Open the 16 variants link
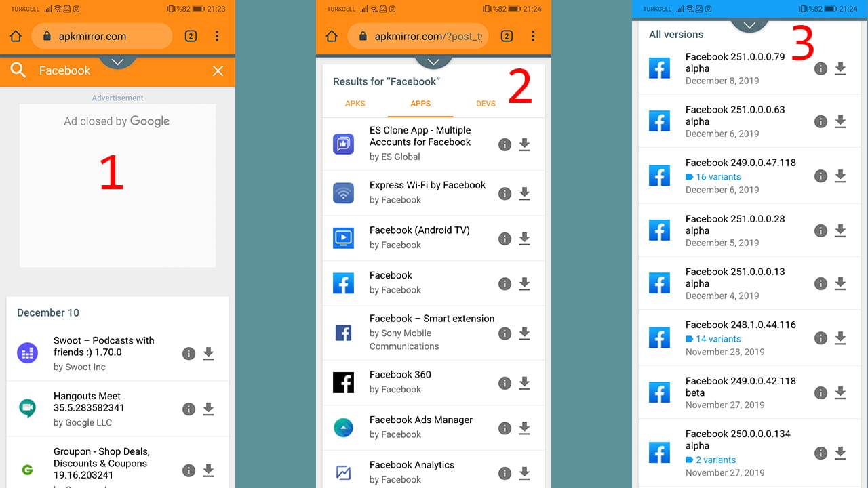 (713, 177)
